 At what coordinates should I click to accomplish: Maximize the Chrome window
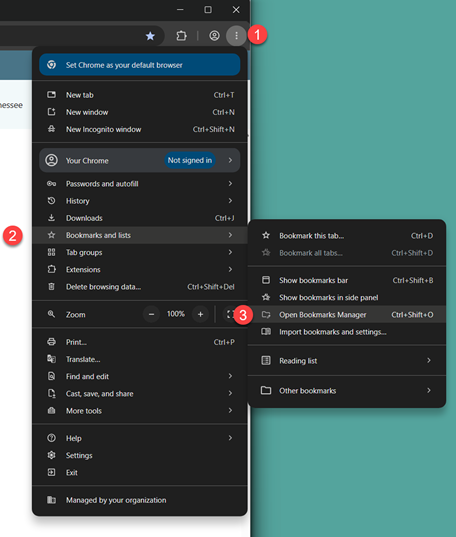click(208, 10)
